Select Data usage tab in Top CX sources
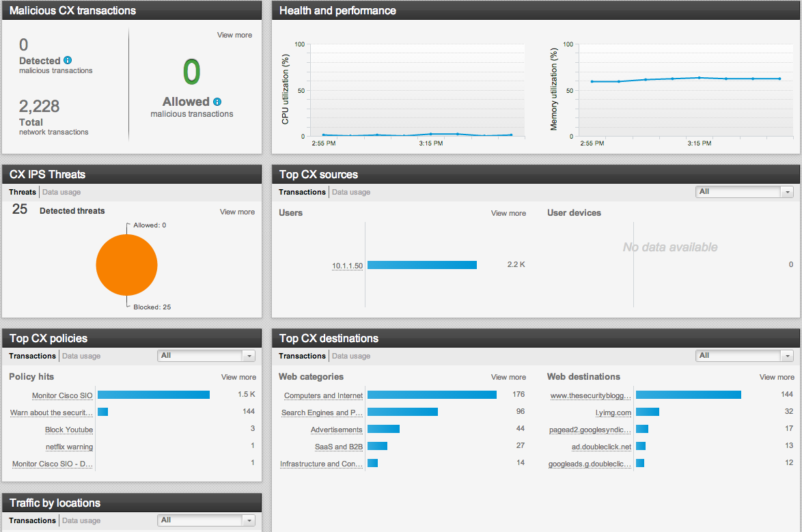The width and height of the screenshot is (802, 532). pos(350,193)
